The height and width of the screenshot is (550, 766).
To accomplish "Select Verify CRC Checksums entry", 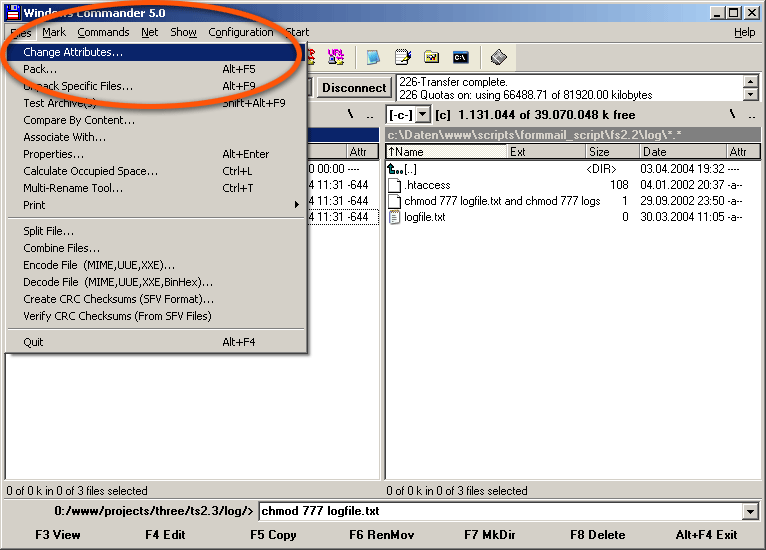I will click(156, 316).
